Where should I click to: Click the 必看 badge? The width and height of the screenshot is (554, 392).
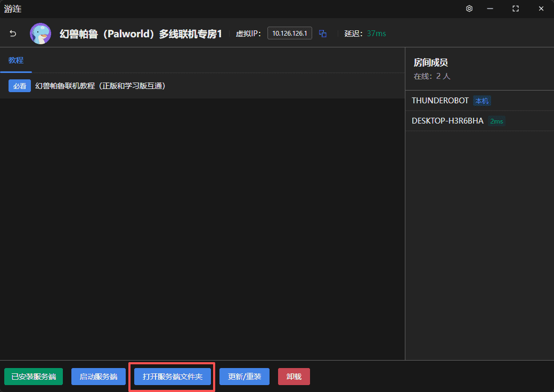coord(20,86)
